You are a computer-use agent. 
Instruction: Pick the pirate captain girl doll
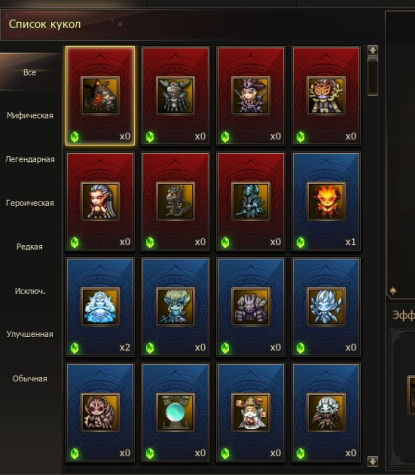251,96
